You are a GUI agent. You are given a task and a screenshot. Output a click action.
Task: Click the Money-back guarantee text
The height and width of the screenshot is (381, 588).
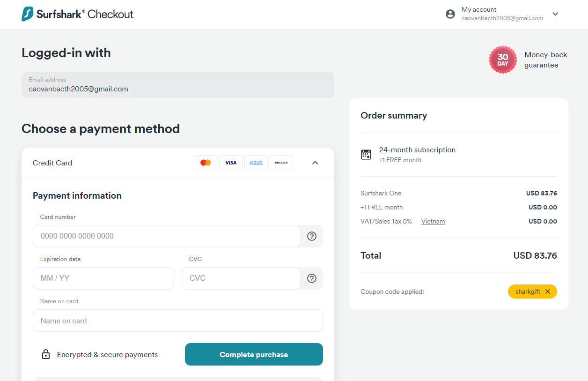tap(545, 60)
